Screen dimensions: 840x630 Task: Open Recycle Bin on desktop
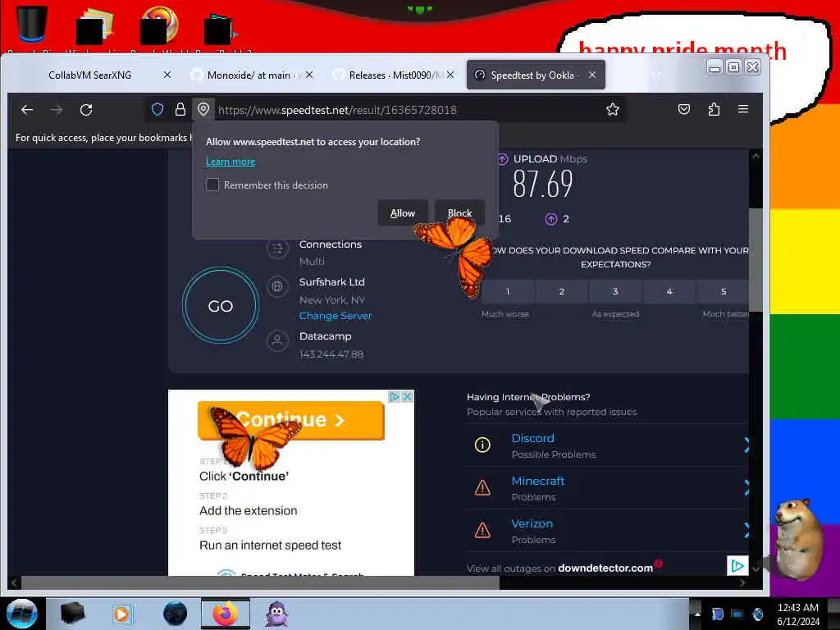(x=32, y=25)
